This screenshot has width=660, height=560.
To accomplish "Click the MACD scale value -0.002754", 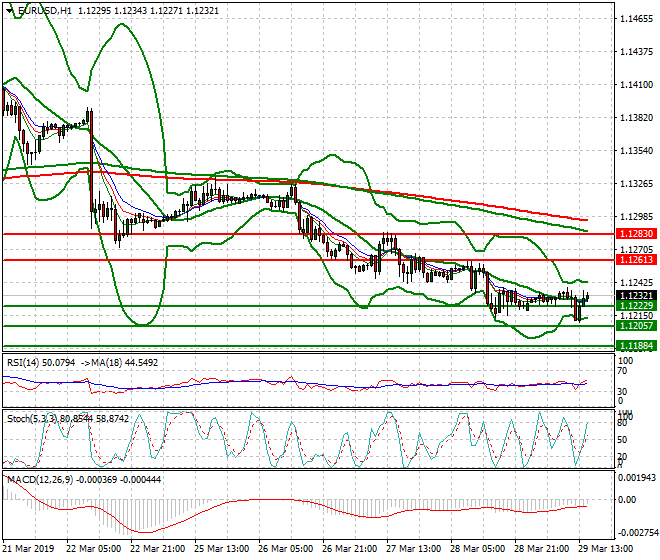I will pos(637,533).
